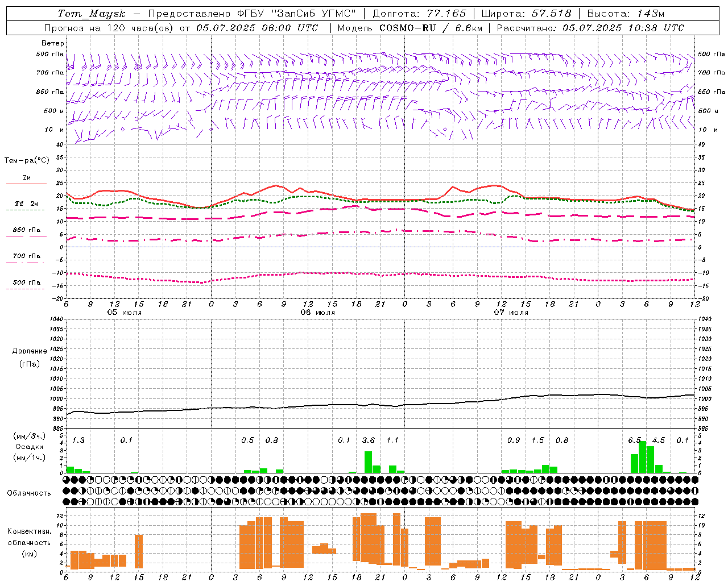728x582 pixels.
Task: Click the Облачность cloud cover label
Action: tap(29, 493)
